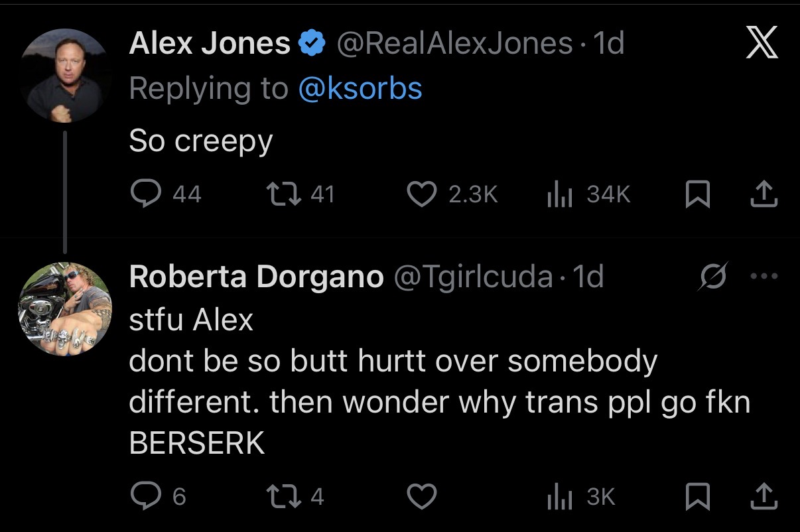This screenshot has width=800, height=532.
Task: Reply to Roberta Dorgano's tweet
Action: (x=158, y=496)
